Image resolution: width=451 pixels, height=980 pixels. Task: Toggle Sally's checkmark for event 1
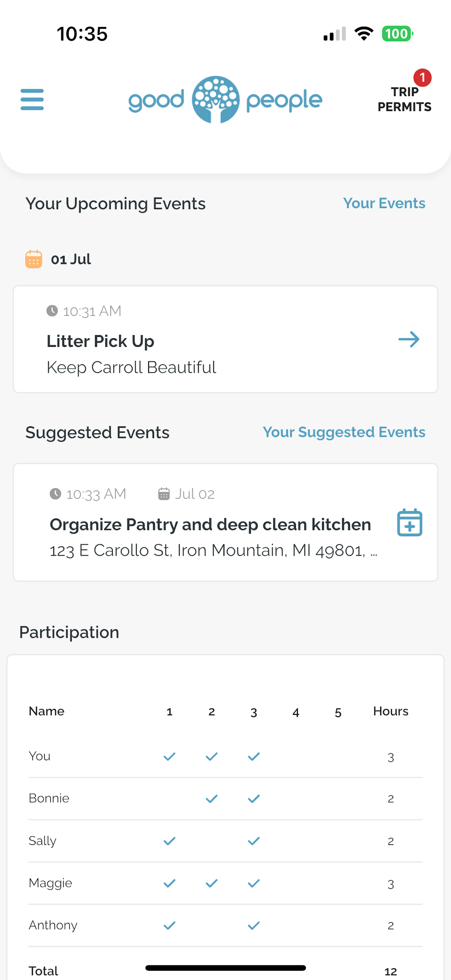169,841
